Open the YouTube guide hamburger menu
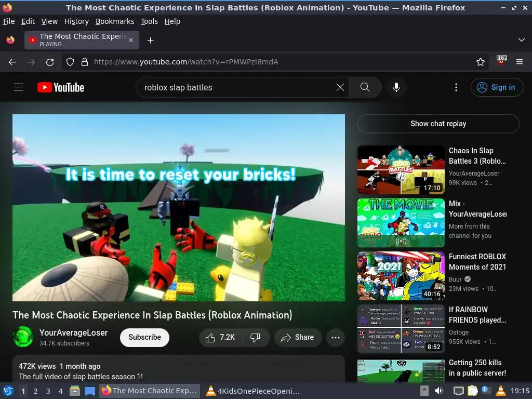This screenshot has height=399, width=532. [19, 87]
